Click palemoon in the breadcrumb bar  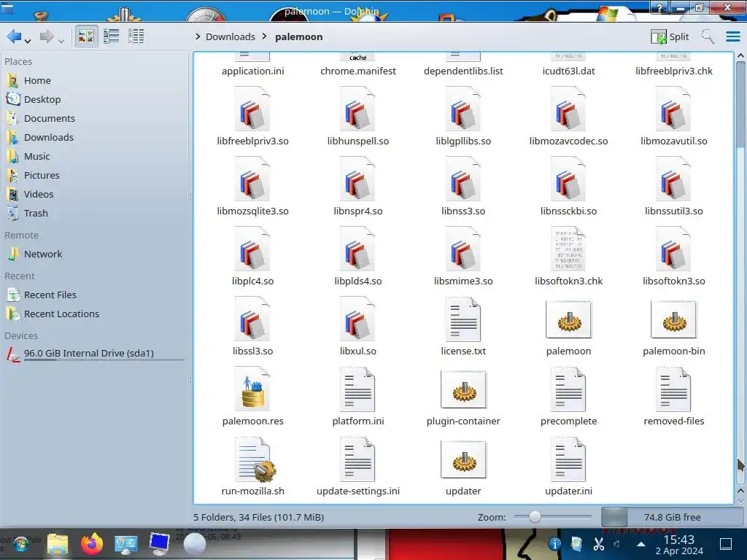(298, 36)
